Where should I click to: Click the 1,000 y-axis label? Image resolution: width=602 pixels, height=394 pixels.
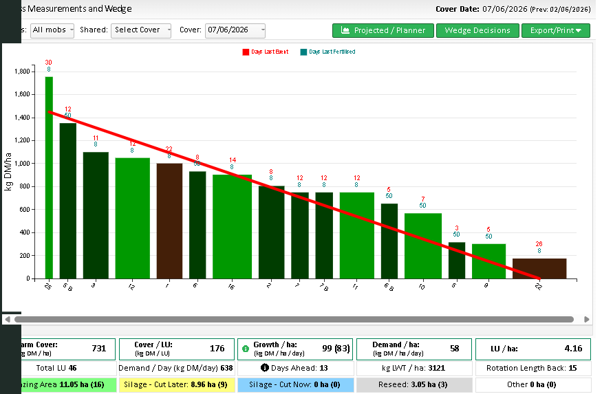pos(22,164)
